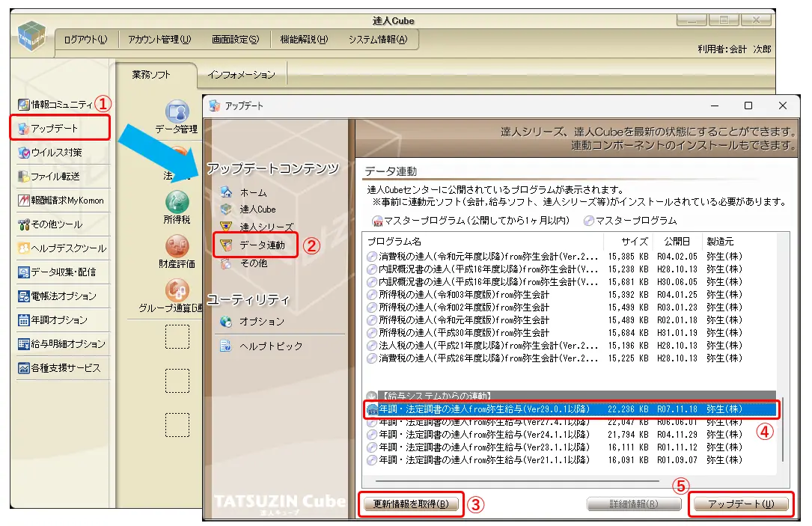Open 電帳法オプション in the sidebar
812x526 pixels.
tap(58, 296)
